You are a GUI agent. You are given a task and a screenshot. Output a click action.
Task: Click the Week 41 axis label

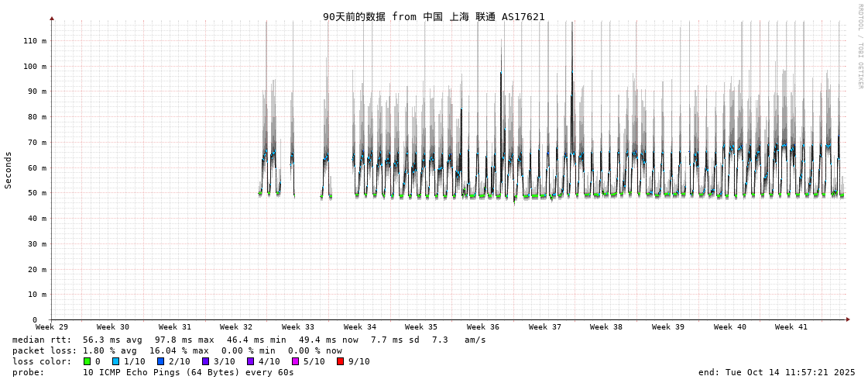[791, 327]
